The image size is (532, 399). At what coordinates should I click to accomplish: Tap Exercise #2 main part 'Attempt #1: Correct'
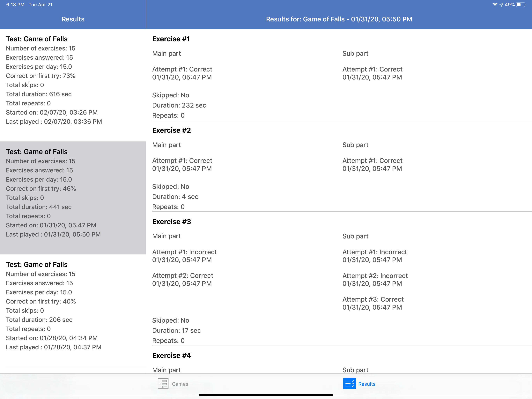coord(182,161)
